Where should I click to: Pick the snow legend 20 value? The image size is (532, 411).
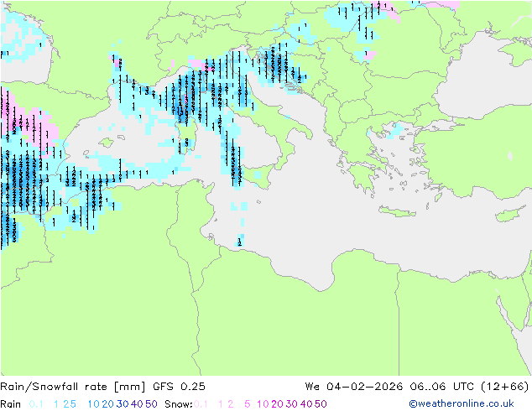[277, 404]
